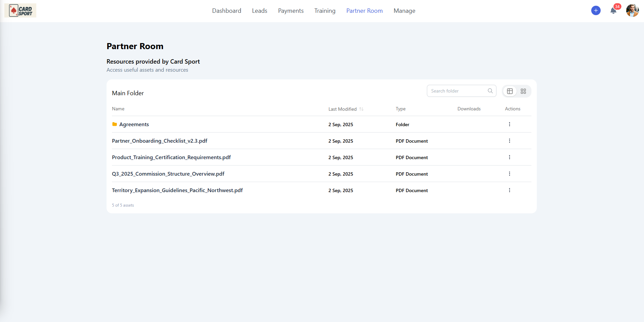Image resolution: width=644 pixels, height=322 pixels.
Task: Open actions menu for Agreements folder
Action: point(509,124)
